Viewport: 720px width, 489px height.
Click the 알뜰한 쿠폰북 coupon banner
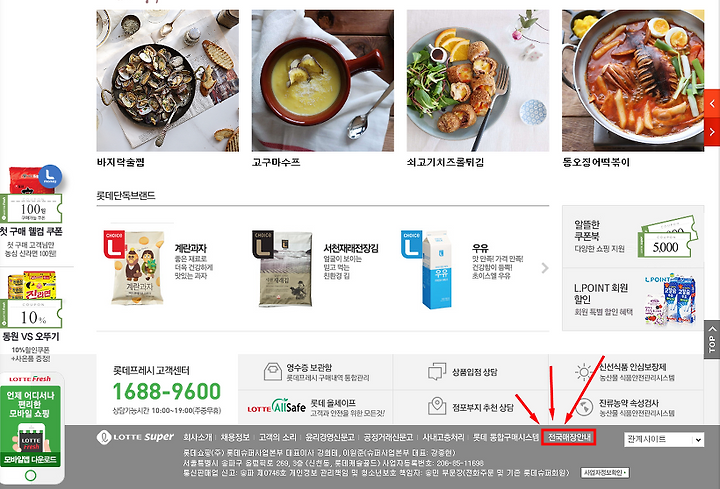click(x=633, y=237)
